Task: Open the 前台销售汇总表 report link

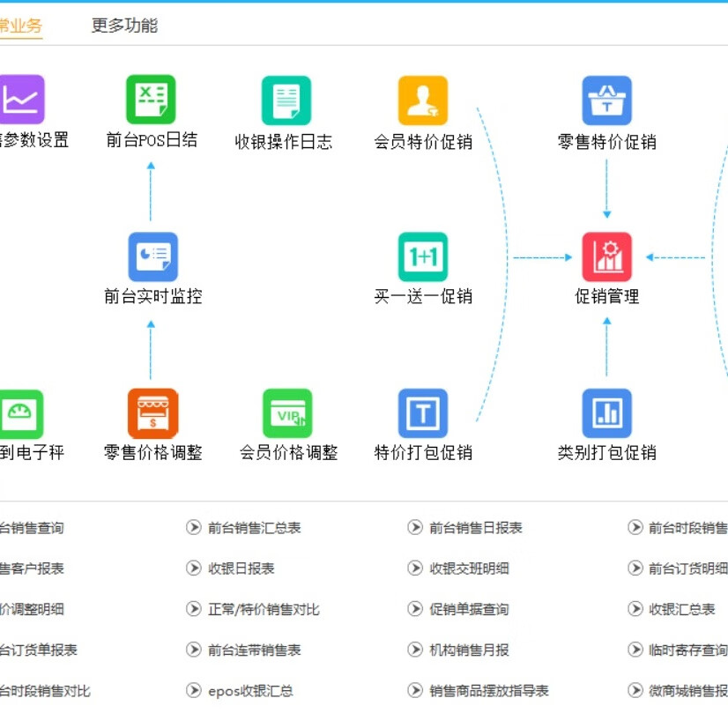Action: coord(255,528)
